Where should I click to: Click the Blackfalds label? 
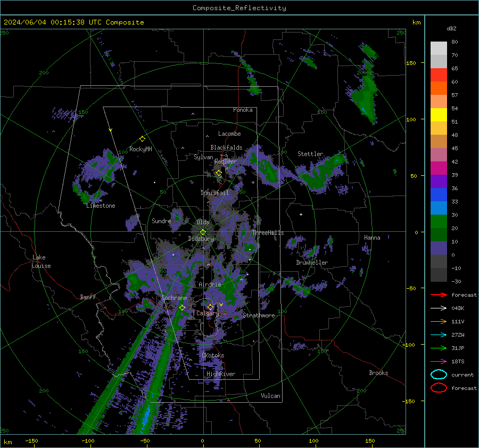[226, 148]
